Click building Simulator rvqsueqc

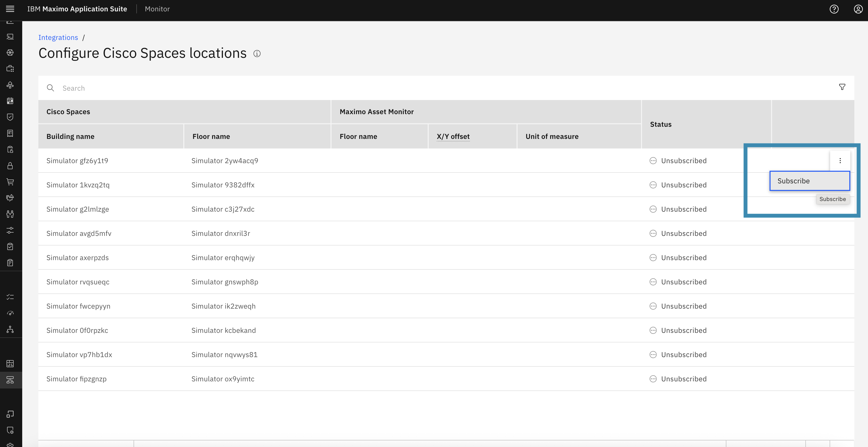tap(78, 282)
